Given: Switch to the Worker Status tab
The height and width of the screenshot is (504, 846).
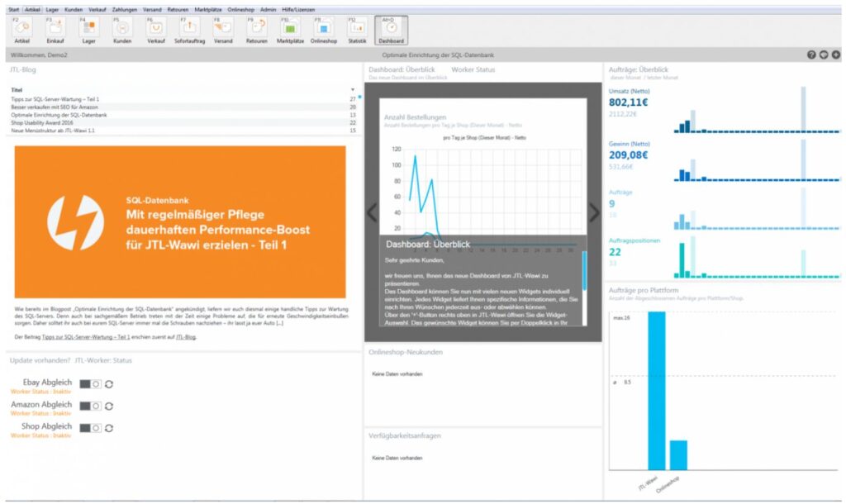Looking at the screenshot, I should coord(473,69).
